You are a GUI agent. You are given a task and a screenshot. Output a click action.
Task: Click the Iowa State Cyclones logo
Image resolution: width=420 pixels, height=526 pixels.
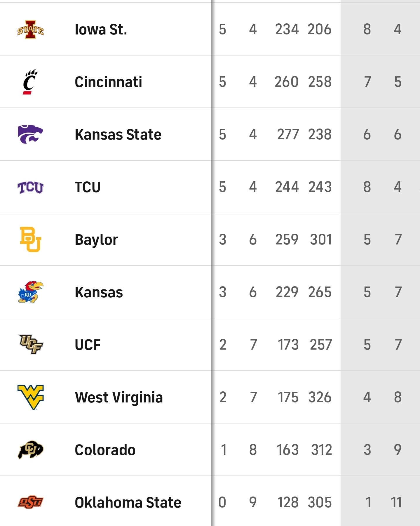point(31,29)
